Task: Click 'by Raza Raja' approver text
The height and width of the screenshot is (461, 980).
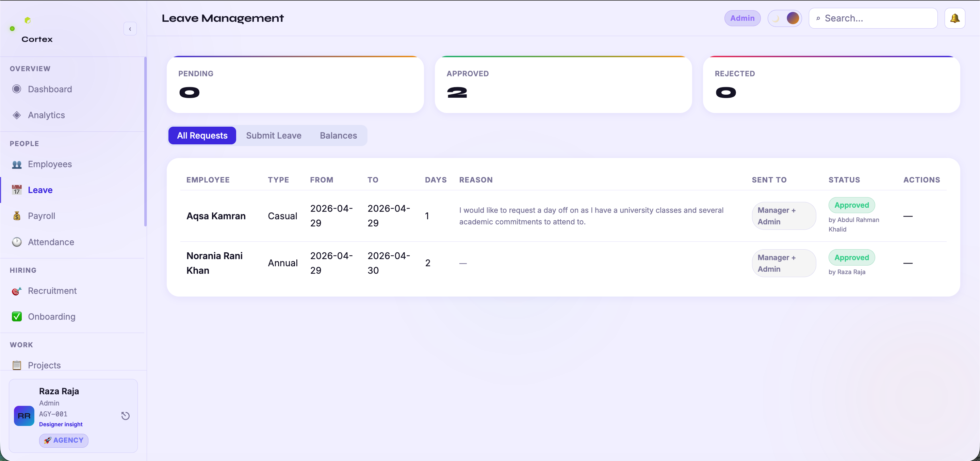Action: coord(847,272)
